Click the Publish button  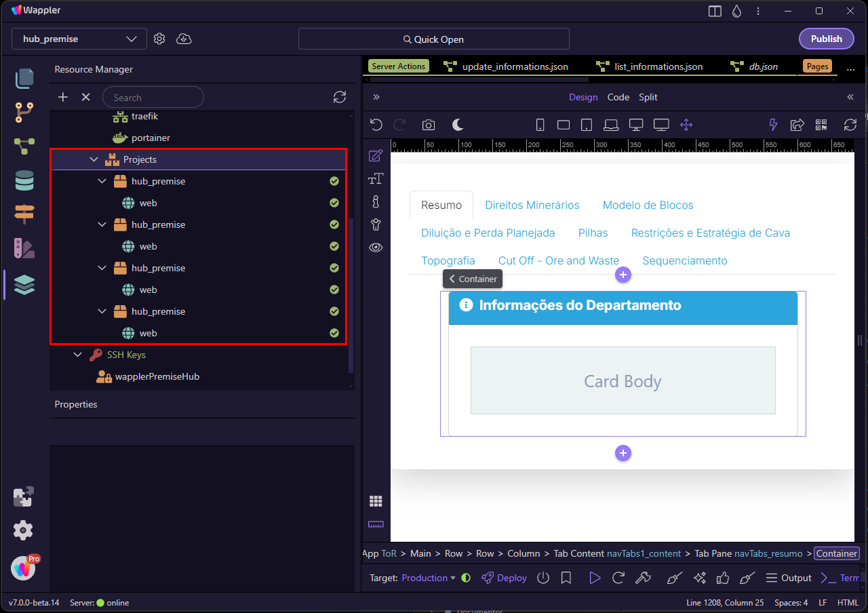point(826,39)
